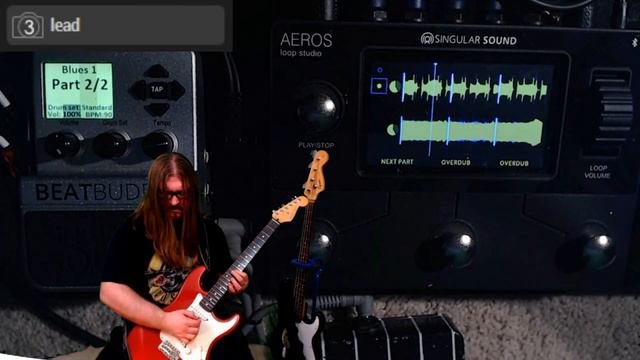Click the right-hand OVERDUB label on Aeros screen

click(514, 163)
